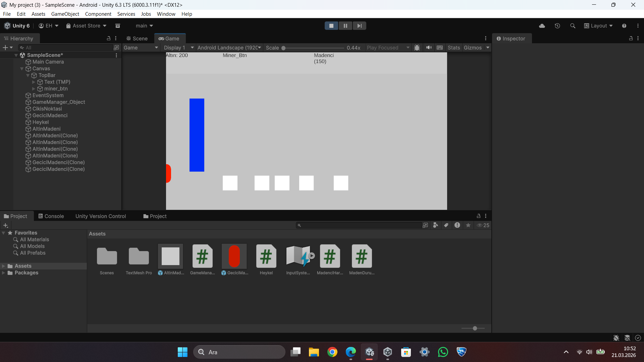This screenshot has width=644, height=362.
Task: Open the Console tab
Action: tap(51, 216)
